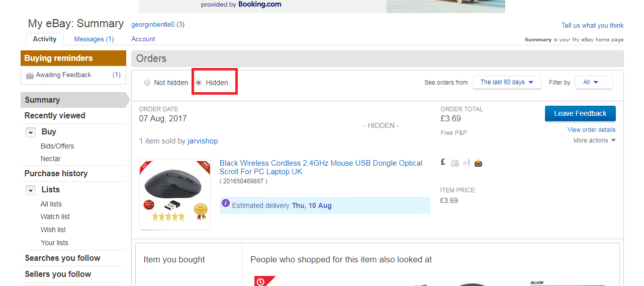Collapse the Lists section arrow
The width and height of the screenshot is (644, 286).
point(31,190)
